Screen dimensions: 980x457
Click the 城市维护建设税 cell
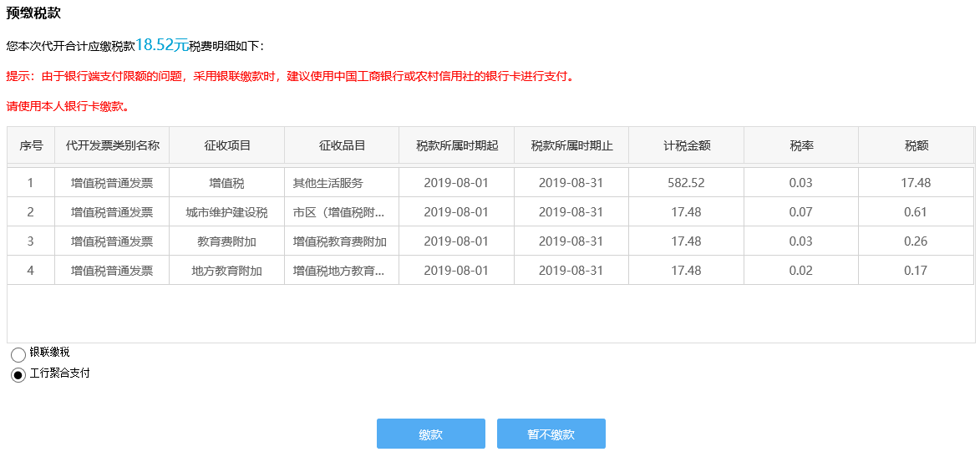pos(227,212)
